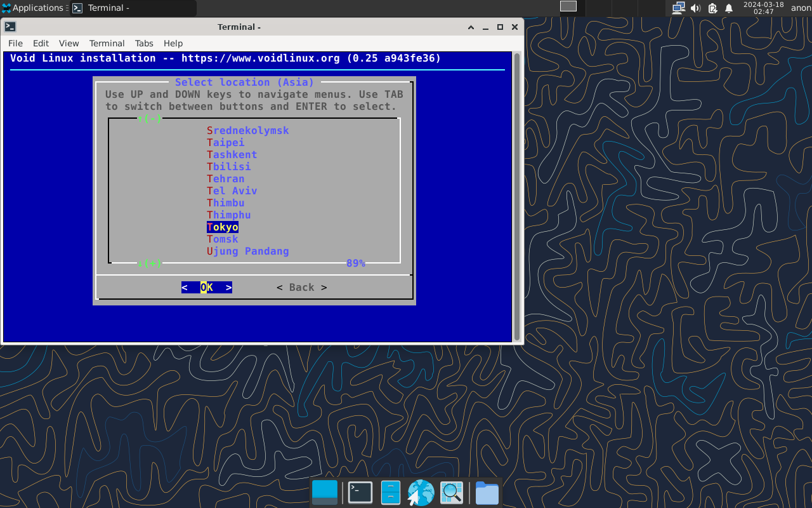The image size is (812, 508).
Task: Select Tashkent in the location list
Action: [x=232, y=154]
